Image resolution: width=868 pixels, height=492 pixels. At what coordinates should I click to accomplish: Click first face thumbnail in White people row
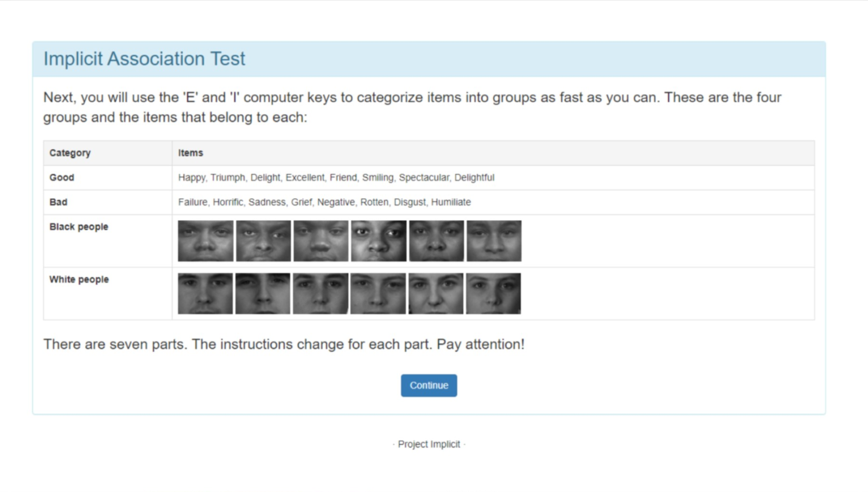206,293
